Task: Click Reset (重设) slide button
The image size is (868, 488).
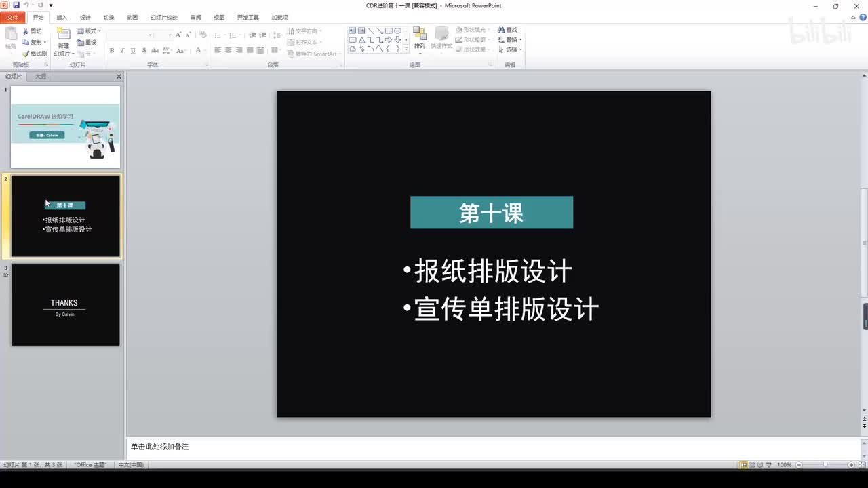Action: (86, 42)
